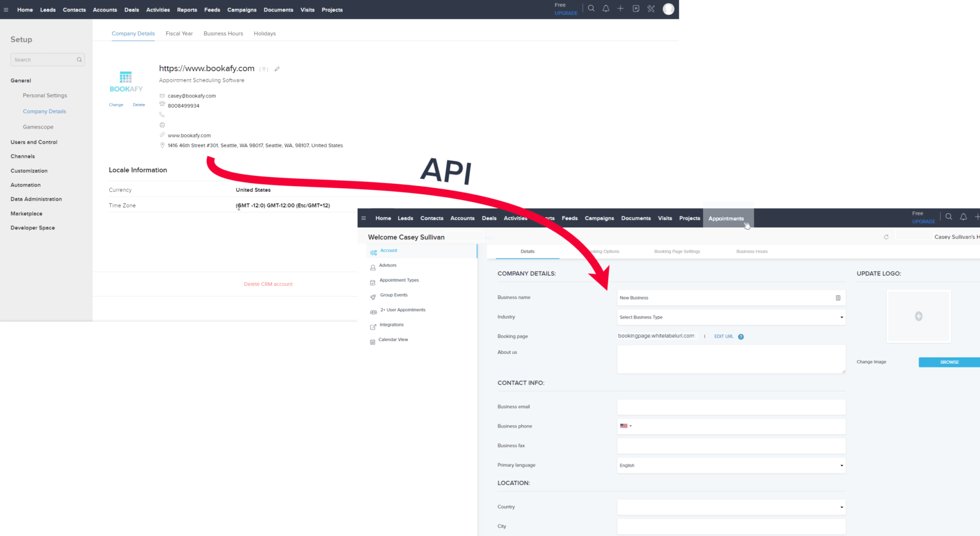
Task: Open the hamburger menu in the Appointments window
Action: (x=363, y=218)
